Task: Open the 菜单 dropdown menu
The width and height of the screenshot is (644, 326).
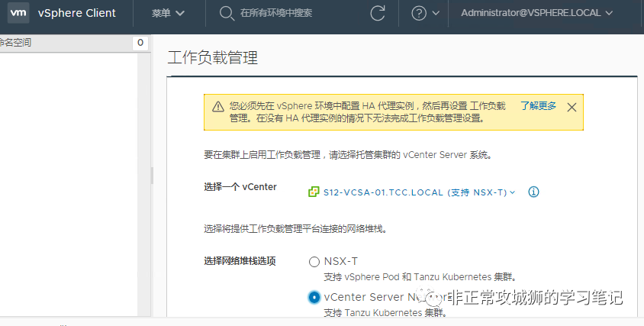Action: (x=168, y=13)
